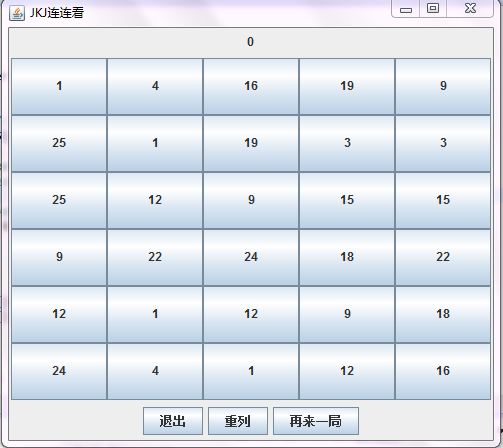Viewport: 503px width, 448px height.
Task: Pick the 15 tile directly below a 3
Action: tap(443, 201)
